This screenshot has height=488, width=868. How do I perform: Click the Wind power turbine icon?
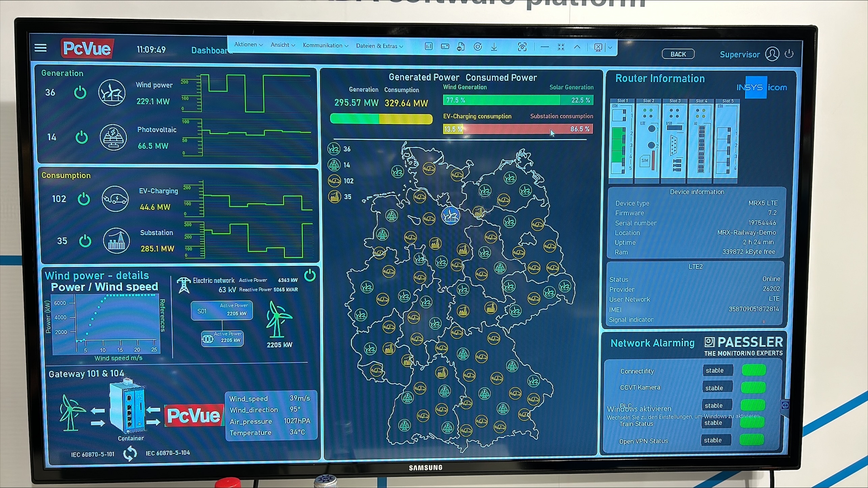(112, 93)
